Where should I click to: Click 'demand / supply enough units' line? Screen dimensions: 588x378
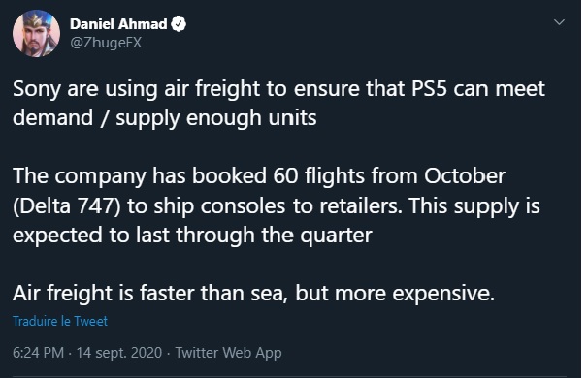[165, 118]
